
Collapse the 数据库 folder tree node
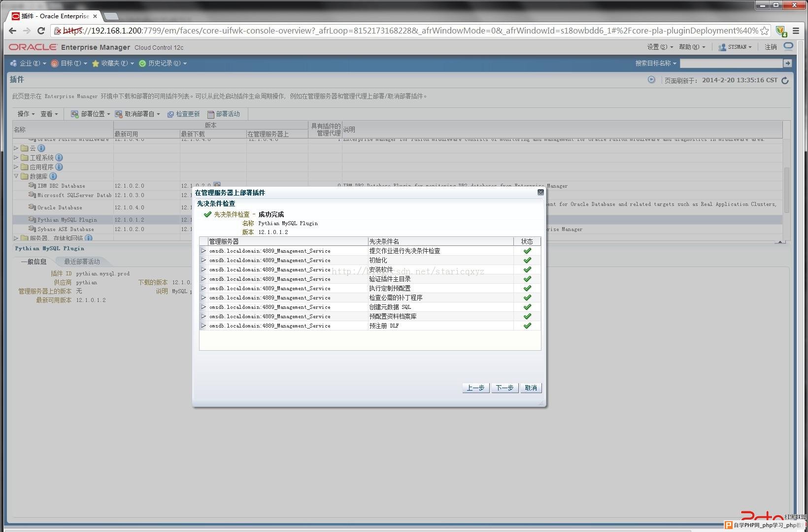click(x=16, y=176)
